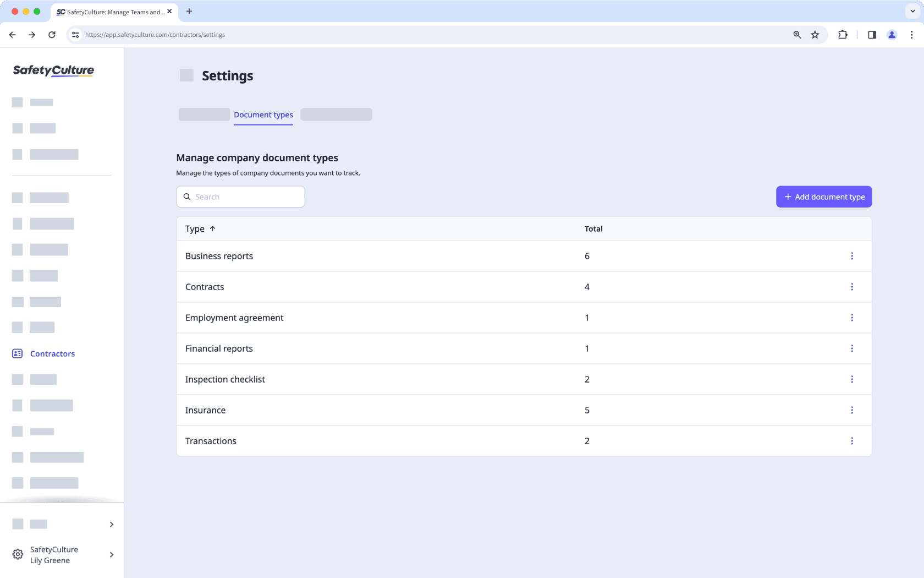
Task: Click the search magnifier in the search box
Action: pyautogui.click(x=188, y=197)
